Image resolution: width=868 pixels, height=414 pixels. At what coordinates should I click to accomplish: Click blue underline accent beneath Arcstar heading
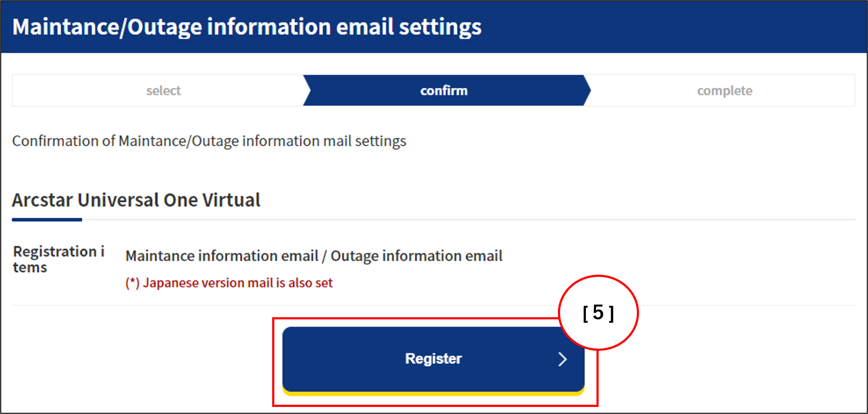click(47, 220)
